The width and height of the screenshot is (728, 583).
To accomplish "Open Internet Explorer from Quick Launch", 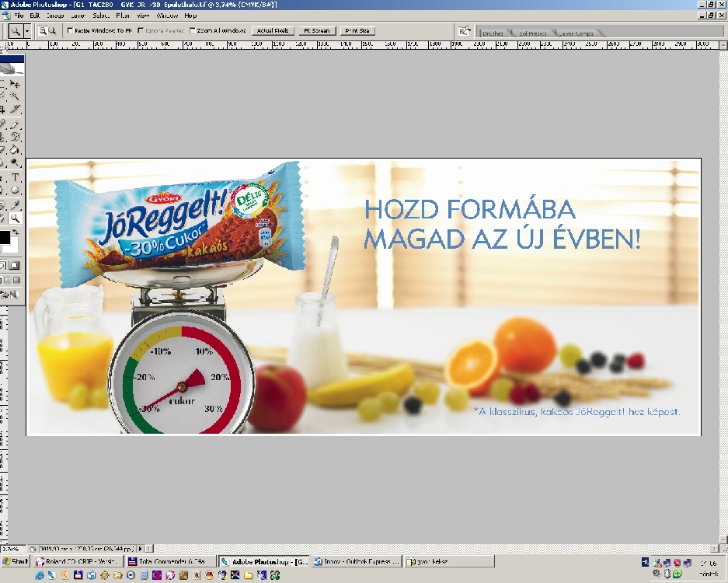I will click(x=39, y=575).
